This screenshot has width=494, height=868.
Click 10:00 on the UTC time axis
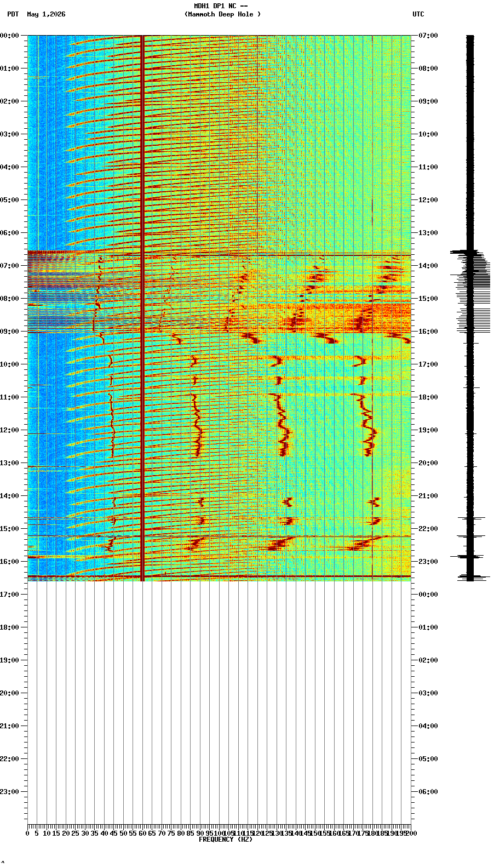point(428,134)
